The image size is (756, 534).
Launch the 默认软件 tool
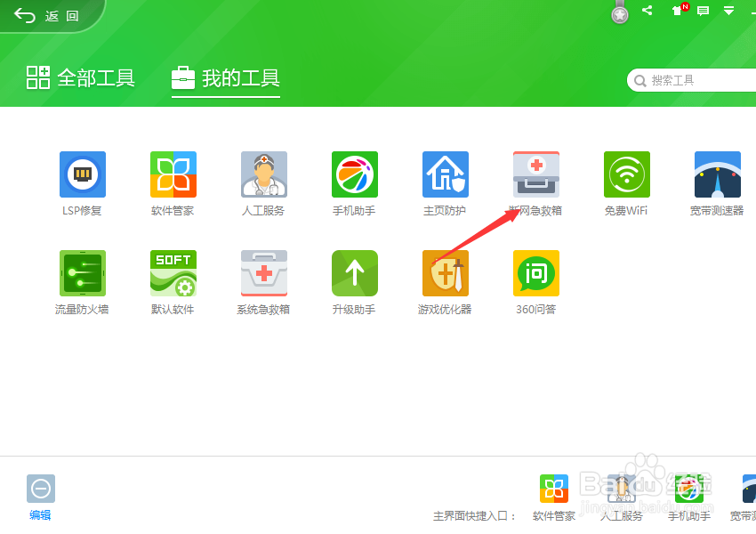point(173,273)
